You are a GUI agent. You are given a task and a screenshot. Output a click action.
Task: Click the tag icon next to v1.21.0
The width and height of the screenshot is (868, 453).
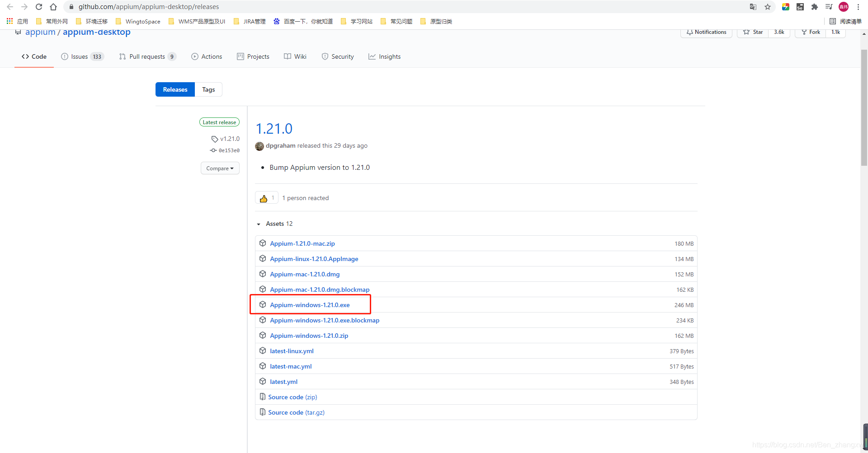[215, 139]
